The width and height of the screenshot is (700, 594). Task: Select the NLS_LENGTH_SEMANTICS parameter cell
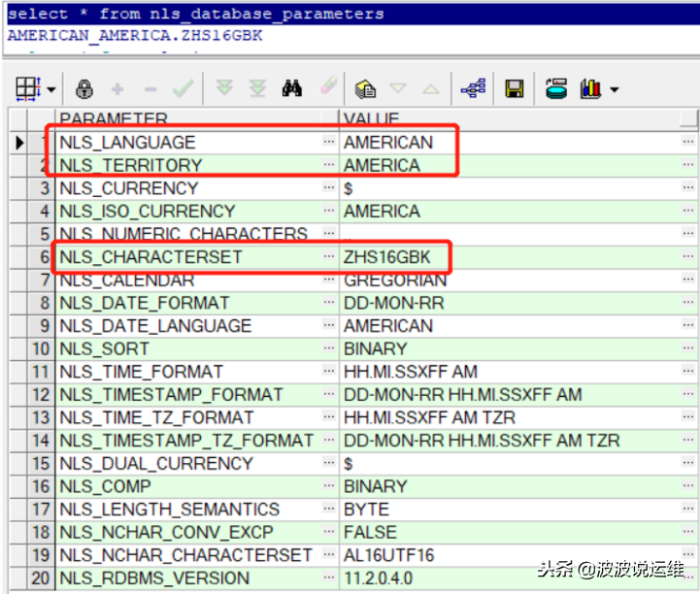pyautogui.click(x=196, y=510)
